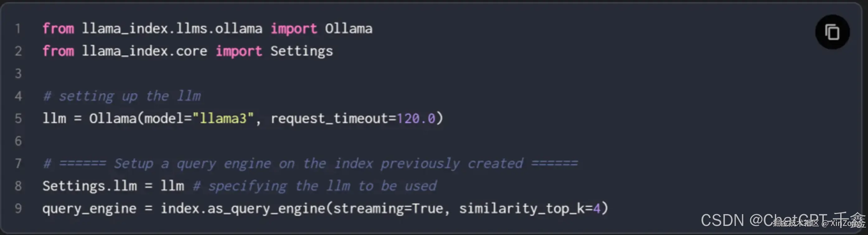The image size is (868, 235).
Task: Click the Settings import name
Action: click(302, 51)
